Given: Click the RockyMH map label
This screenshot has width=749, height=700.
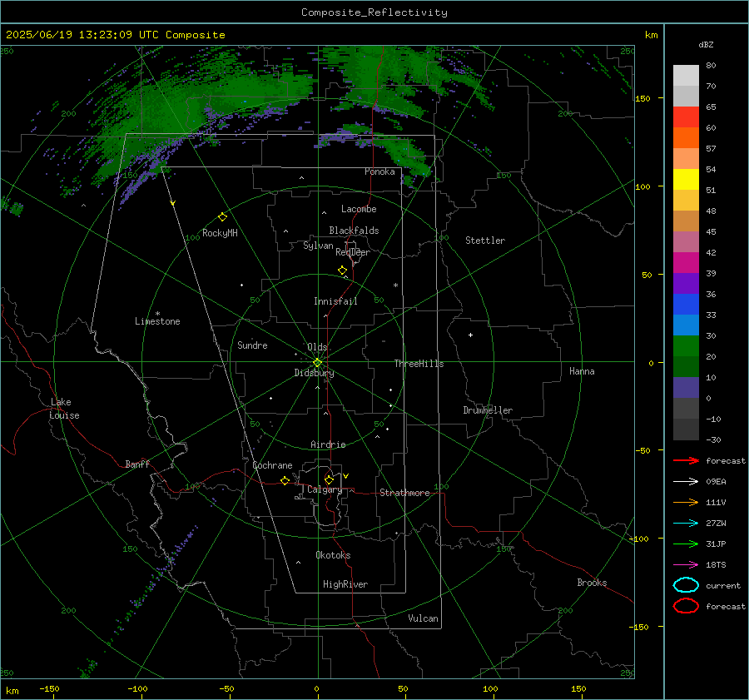Looking at the screenshot, I should point(220,233).
